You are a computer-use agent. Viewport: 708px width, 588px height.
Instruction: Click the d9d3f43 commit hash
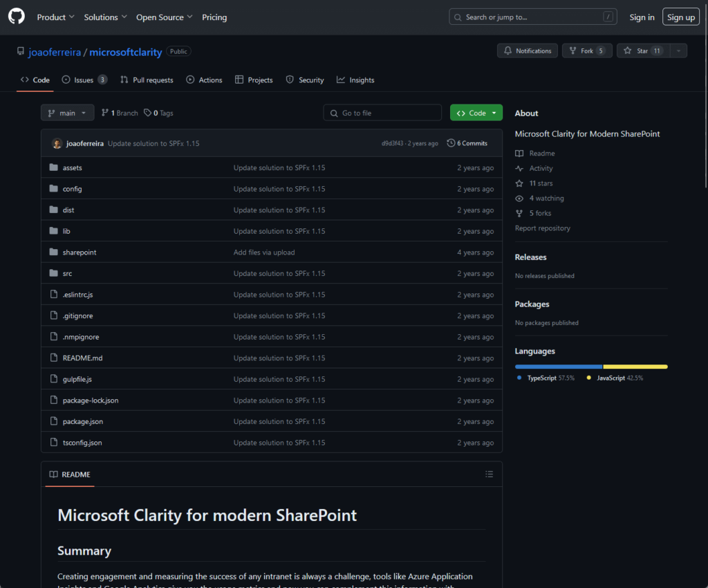click(x=392, y=144)
